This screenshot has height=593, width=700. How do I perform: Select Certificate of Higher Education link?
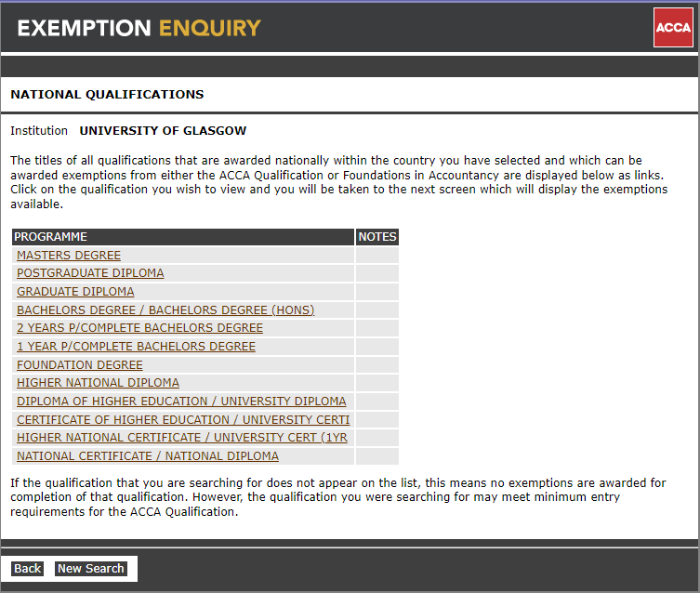pyautogui.click(x=183, y=420)
